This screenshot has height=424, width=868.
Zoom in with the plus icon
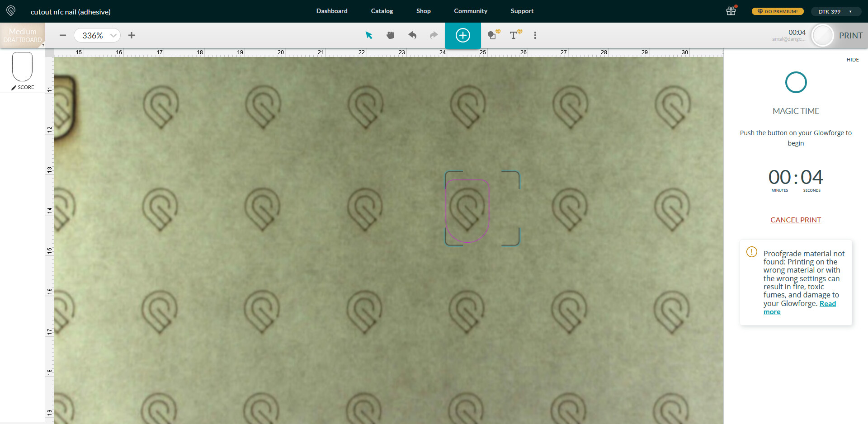[132, 35]
